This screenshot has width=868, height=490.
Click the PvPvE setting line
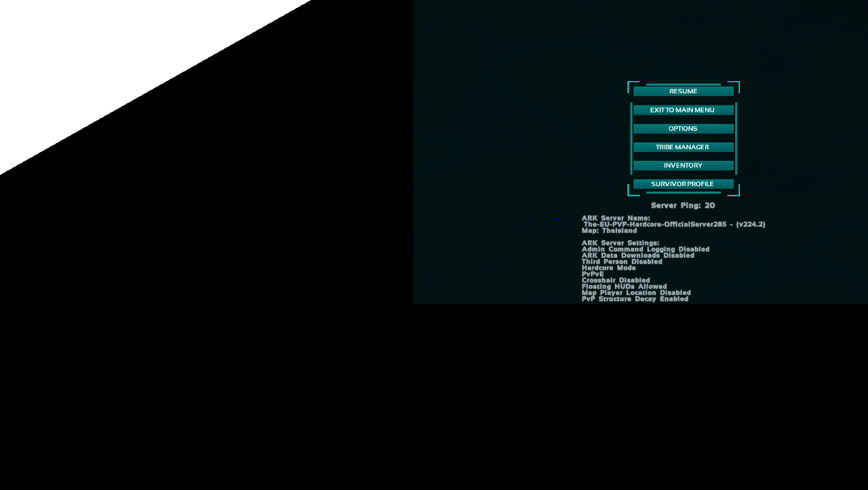593,274
